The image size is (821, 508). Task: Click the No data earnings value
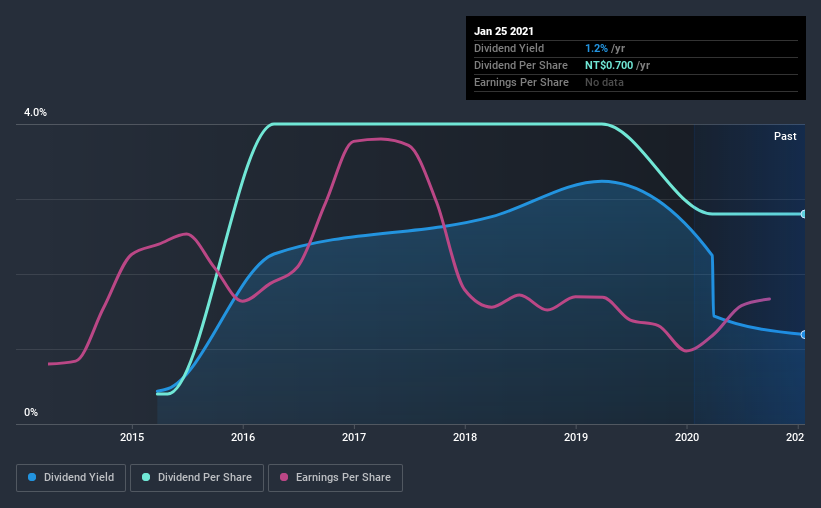(x=604, y=82)
